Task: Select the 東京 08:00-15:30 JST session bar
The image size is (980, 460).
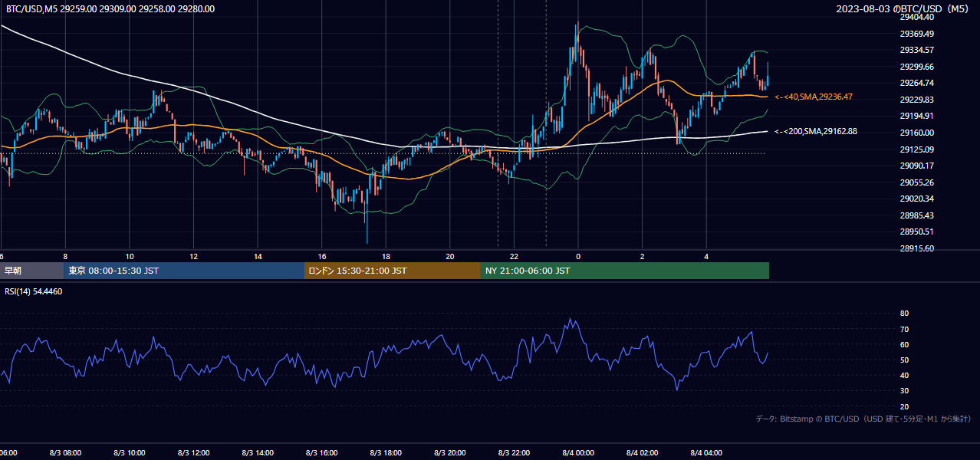Action: coord(184,271)
